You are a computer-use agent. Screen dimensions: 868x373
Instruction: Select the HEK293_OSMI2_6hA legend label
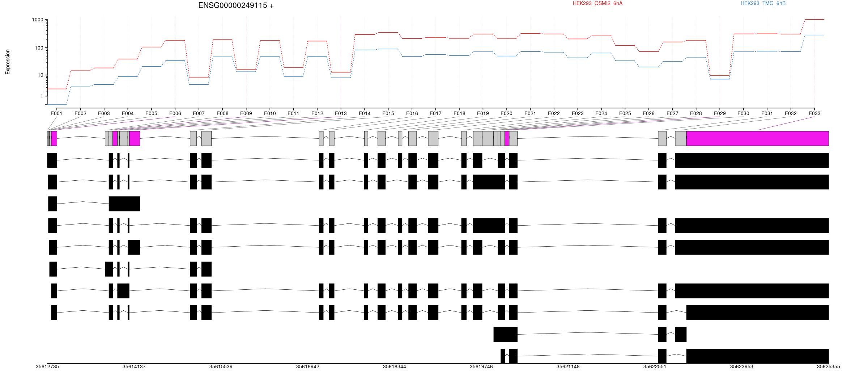coord(597,3)
